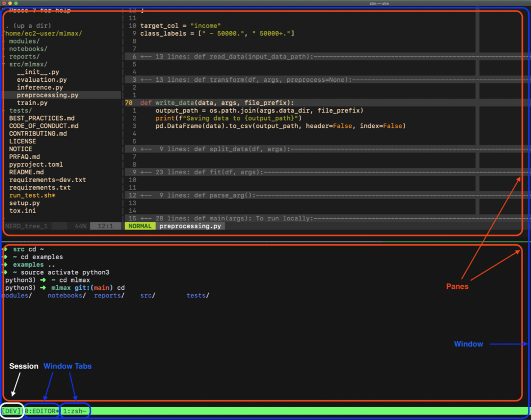Select the 0:EDITOR window tab
Screen dimensions: 531x420
pyautogui.click(x=41, y=410)
